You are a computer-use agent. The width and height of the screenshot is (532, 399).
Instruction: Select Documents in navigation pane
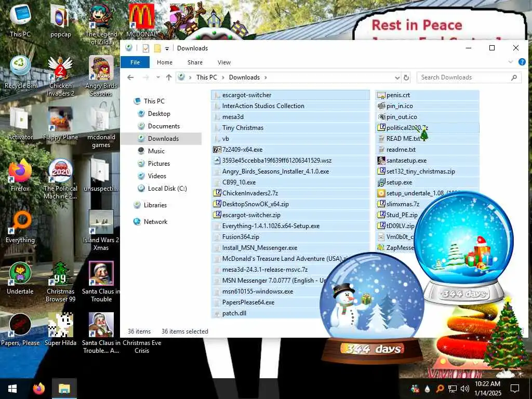click(164, 126)
